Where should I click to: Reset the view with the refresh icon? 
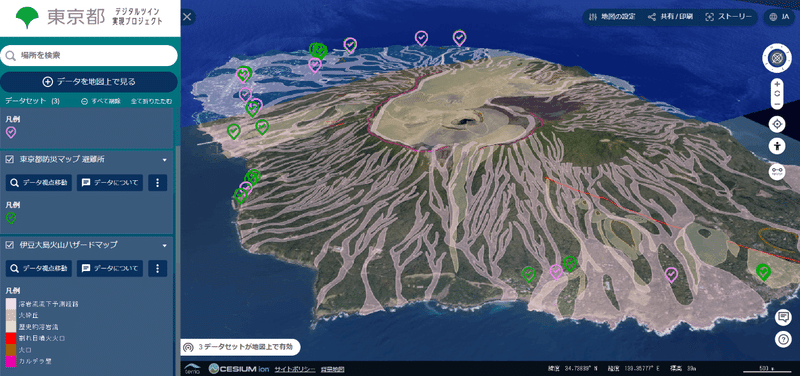(x=777, y=94)
